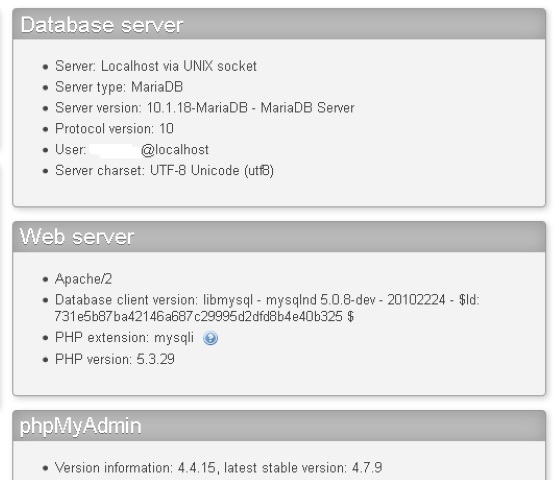Click the 'Version information: 4.4.15' line
Image resolution: width=559 pixels, height=480 pixels.
pos(218,468)
